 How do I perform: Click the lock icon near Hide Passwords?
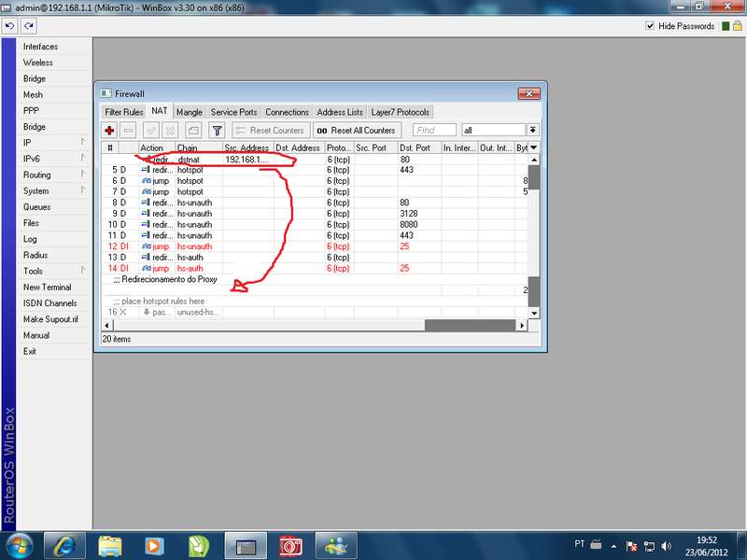click(x=738, y=26)
